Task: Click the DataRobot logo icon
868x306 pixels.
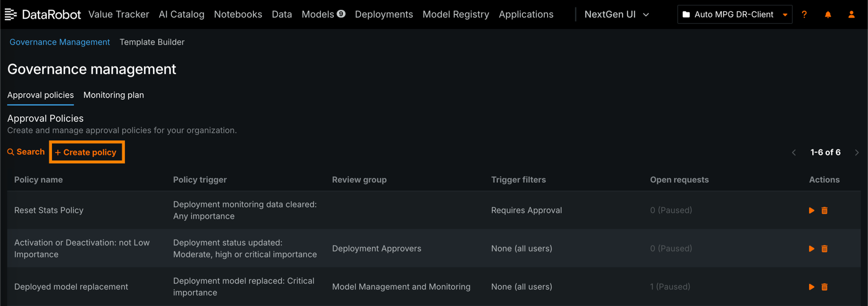Action: point(11,14)
